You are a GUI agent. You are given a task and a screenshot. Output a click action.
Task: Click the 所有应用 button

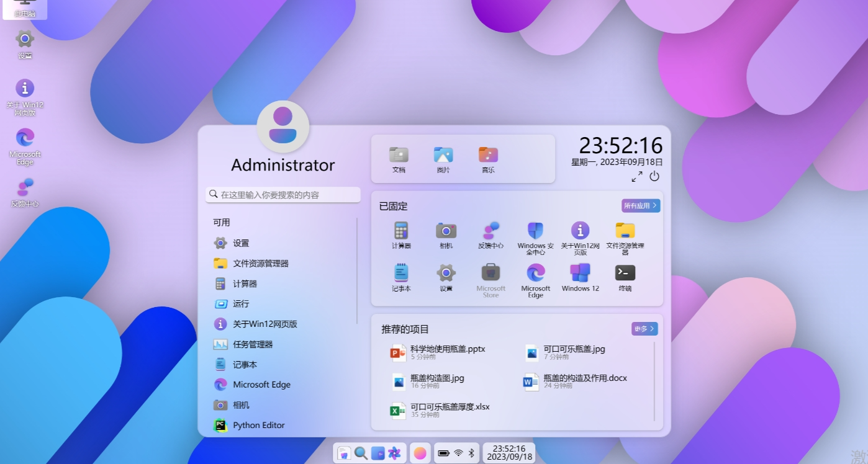pyautogui.click(x=641, y=205)
